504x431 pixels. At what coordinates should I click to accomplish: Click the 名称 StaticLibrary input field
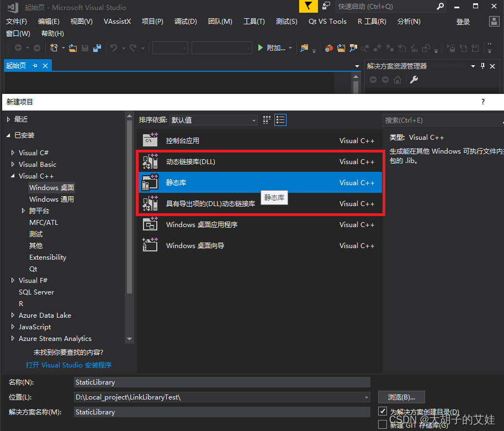coord(222,382)
